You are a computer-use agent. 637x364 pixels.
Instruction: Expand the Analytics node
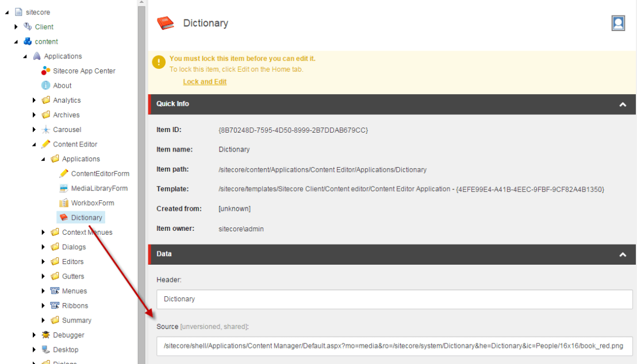point(33,100)
